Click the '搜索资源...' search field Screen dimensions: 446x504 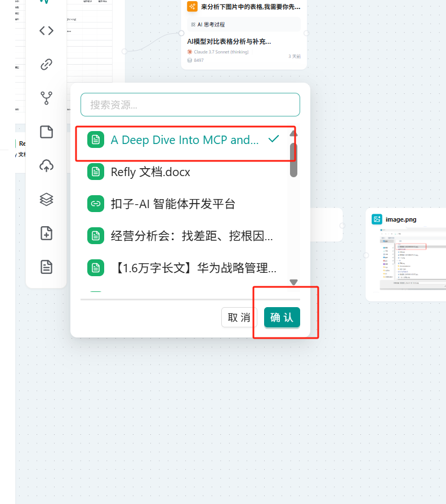pos(190,105)
